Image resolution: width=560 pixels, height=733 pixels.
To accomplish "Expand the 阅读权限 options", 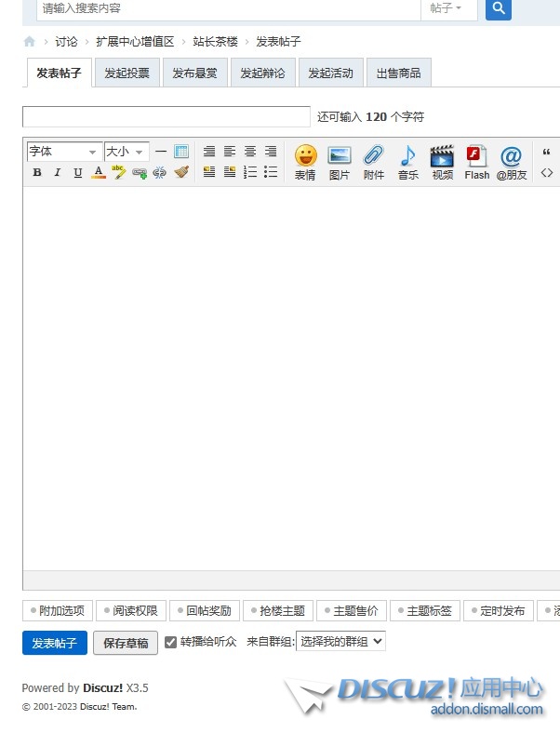I will [130, 611].
